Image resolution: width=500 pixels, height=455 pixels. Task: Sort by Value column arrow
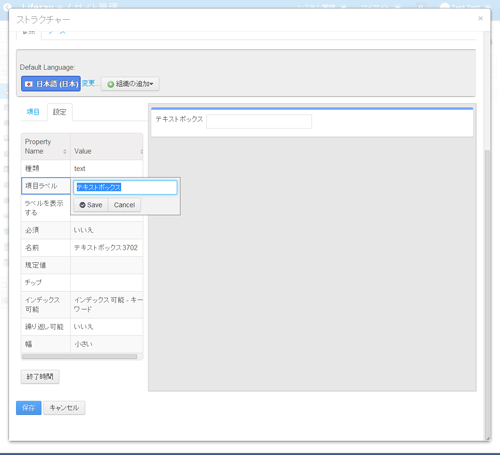click(142, 152)
